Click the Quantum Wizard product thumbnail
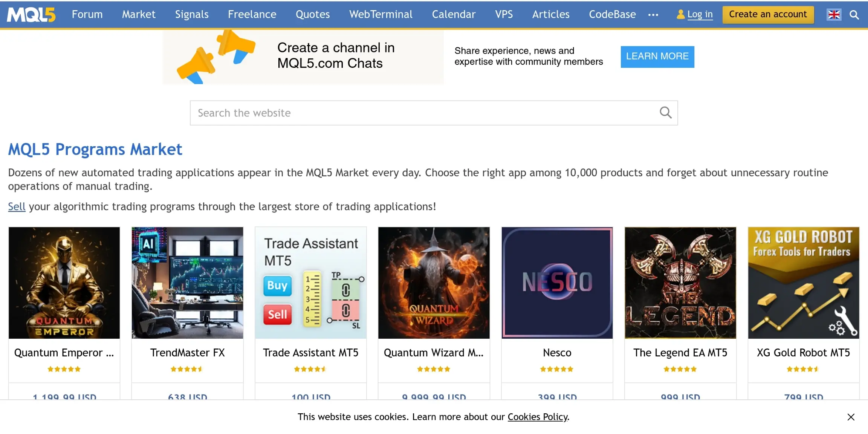This screenshot has width=868, height=434. pos(434,283)
